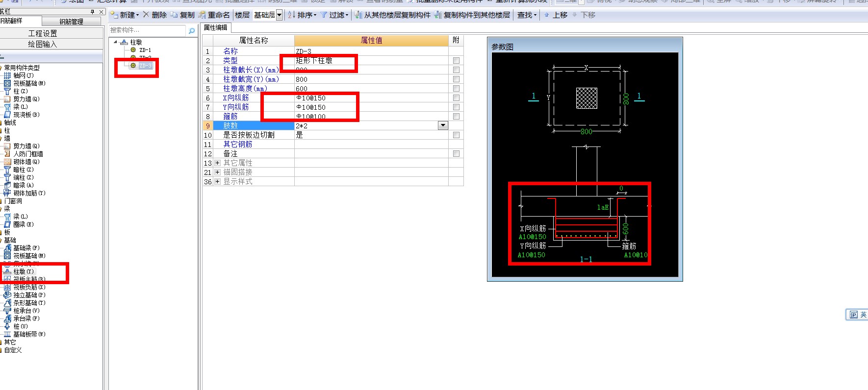Click the 其它钢筋 property link

[x=238, y=144]
